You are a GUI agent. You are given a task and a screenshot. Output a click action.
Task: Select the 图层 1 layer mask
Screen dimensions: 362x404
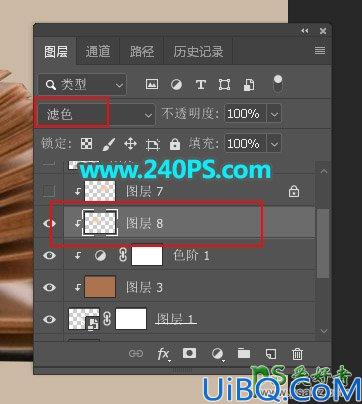pyautogui.click(x=131, y=319)
